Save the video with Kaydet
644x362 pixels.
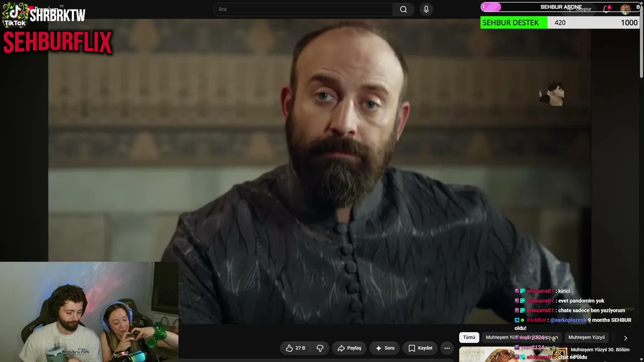421,348
